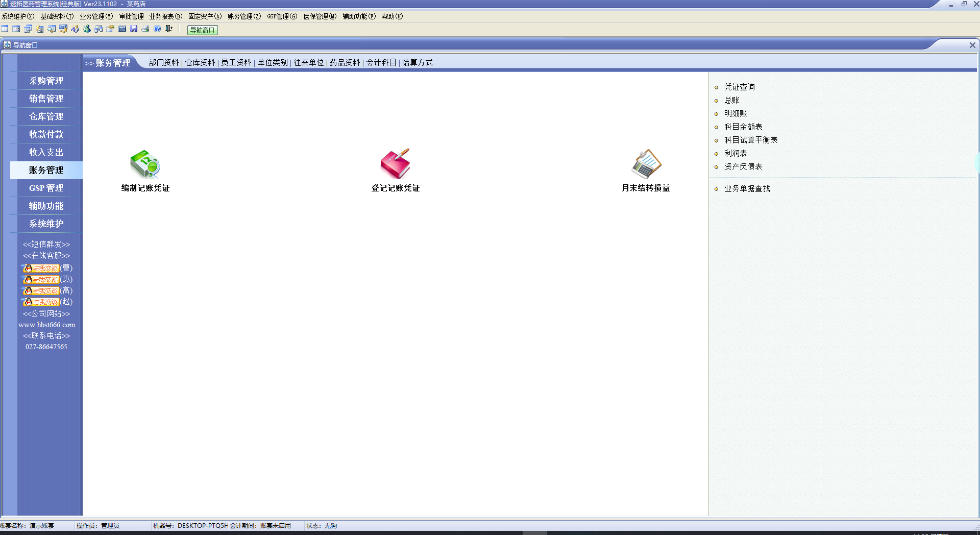Click the magnifier search toolbar icon

click(x=52, y=29)
